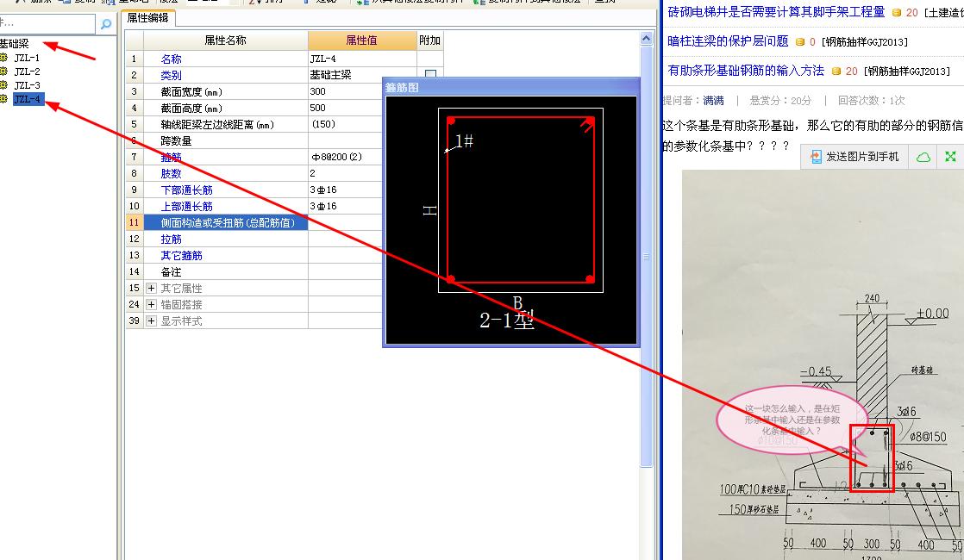Click the green fullscreen expand icon
Image resolution: width=964 pixels, height=560 pixels.
[x=950, y=157]
